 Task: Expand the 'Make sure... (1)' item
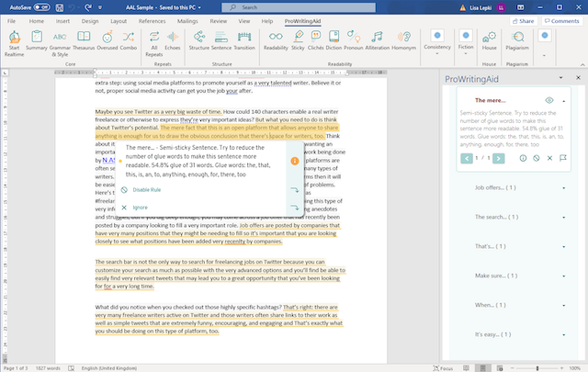563,276
